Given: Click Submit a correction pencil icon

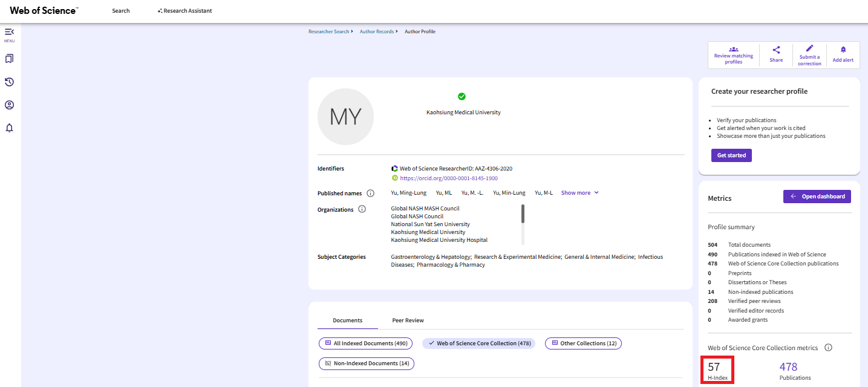Looking at the screenshot, I should coord(809,48).
